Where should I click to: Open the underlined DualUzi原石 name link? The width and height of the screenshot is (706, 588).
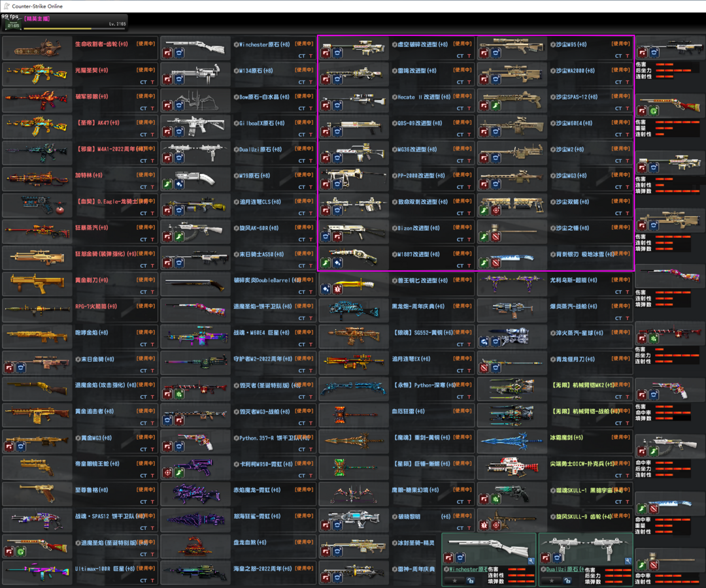565,569
